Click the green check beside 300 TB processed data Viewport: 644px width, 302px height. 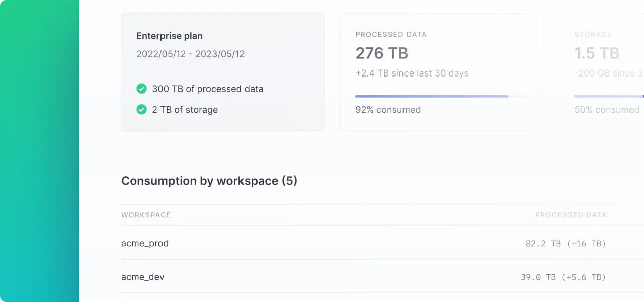point(141,89)
